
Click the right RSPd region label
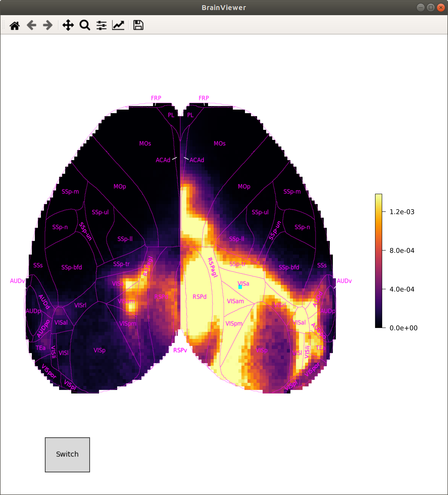199,297
